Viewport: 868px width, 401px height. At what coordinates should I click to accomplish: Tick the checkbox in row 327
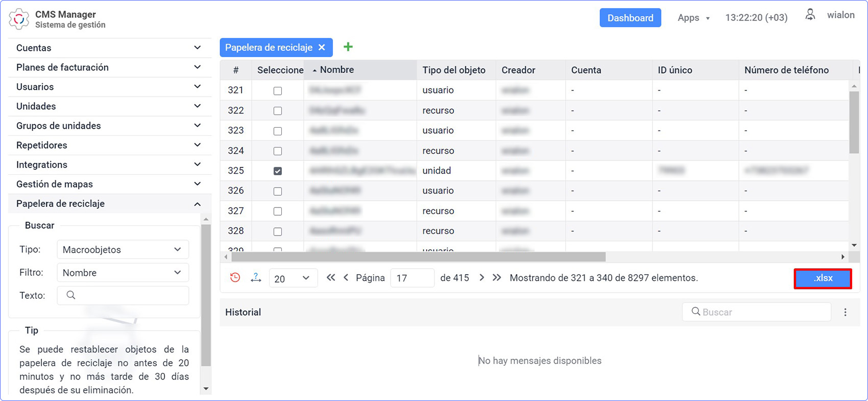coord(278,211)
